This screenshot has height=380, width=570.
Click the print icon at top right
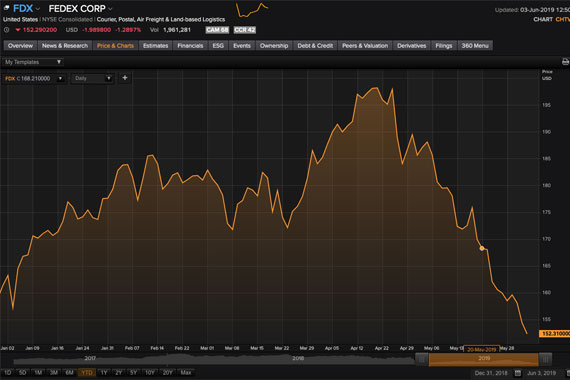point(565,62)
